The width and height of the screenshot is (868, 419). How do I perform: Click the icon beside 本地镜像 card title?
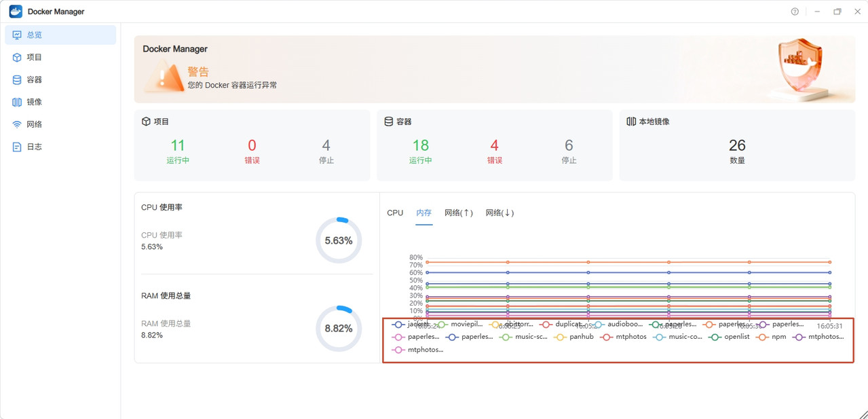[x=631, y=122]
